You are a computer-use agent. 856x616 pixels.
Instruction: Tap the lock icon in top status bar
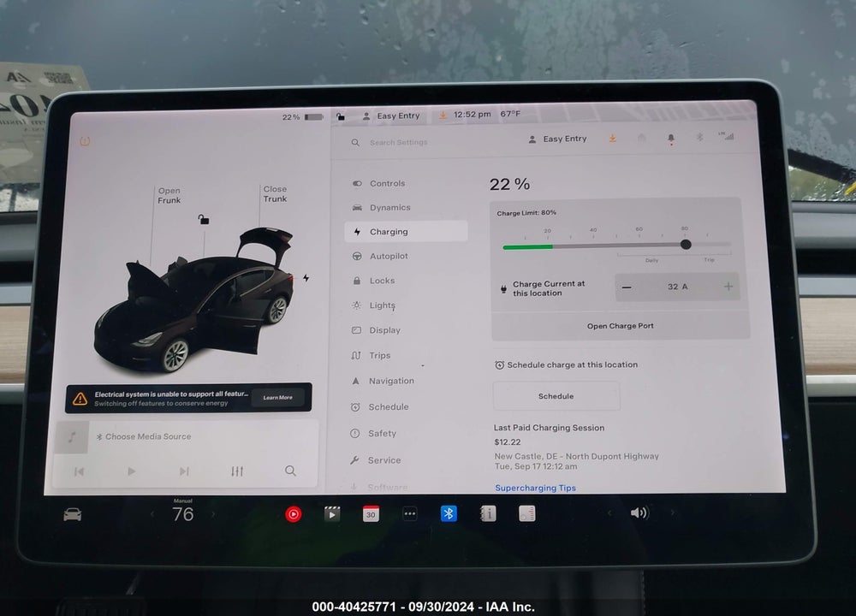tap(340, 116)
